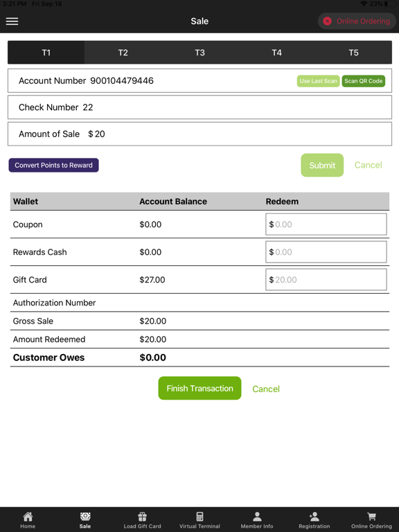Click Cancel next to Finish Transaction
The image size is (399, 532).
(x=266, y=389)
